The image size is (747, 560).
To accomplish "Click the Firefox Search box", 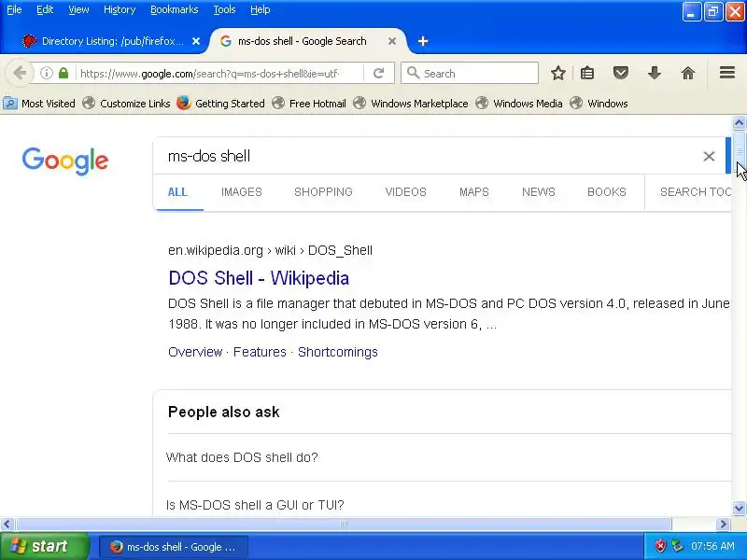I will pyautogui.click(x=470, y=74).
